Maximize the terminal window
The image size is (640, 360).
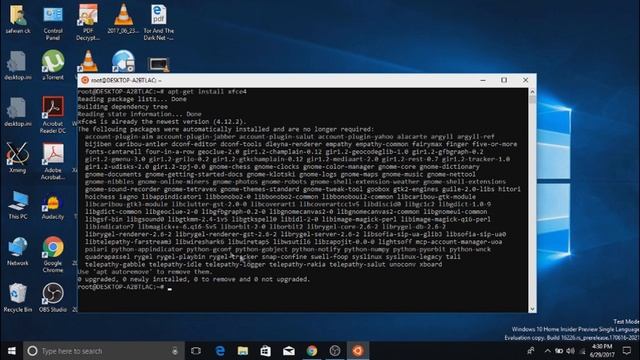pyautogui.click(x=504, y=80)
